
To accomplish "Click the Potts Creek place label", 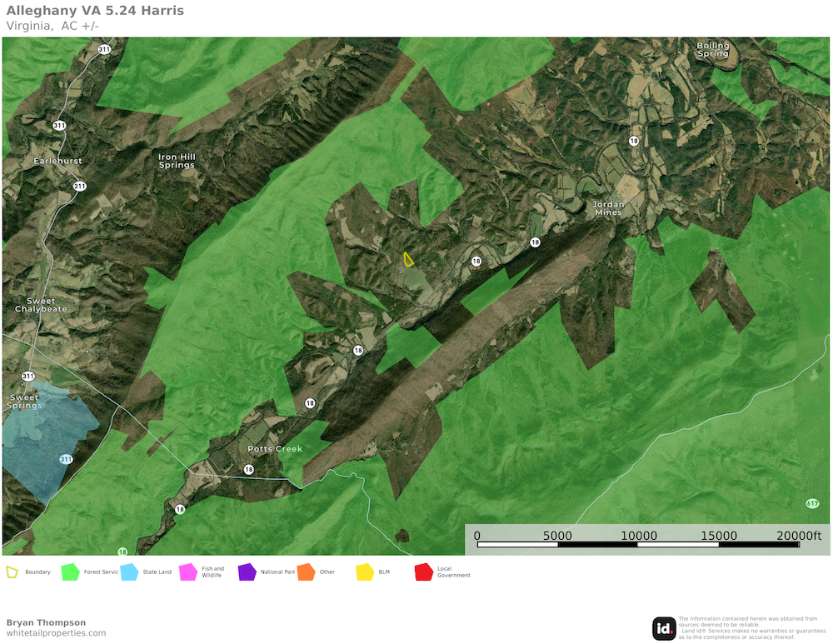I will click(275, 449).
